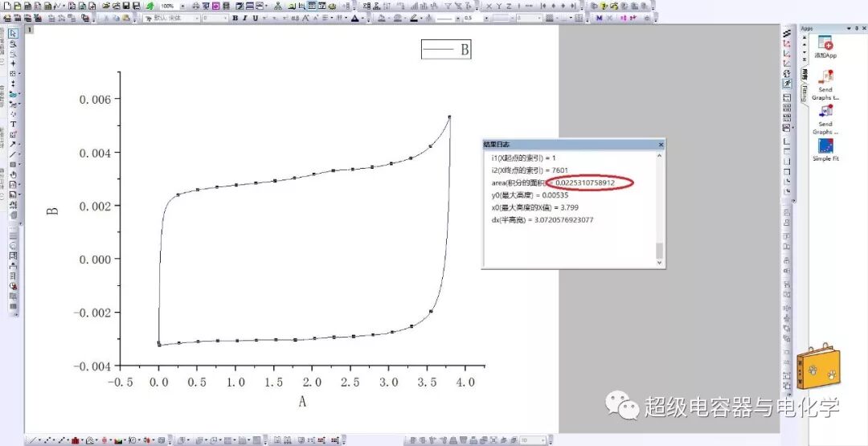Screen dimensions: 868x446
Task: Click the magenta Code Builder icon
Action: 215,6
